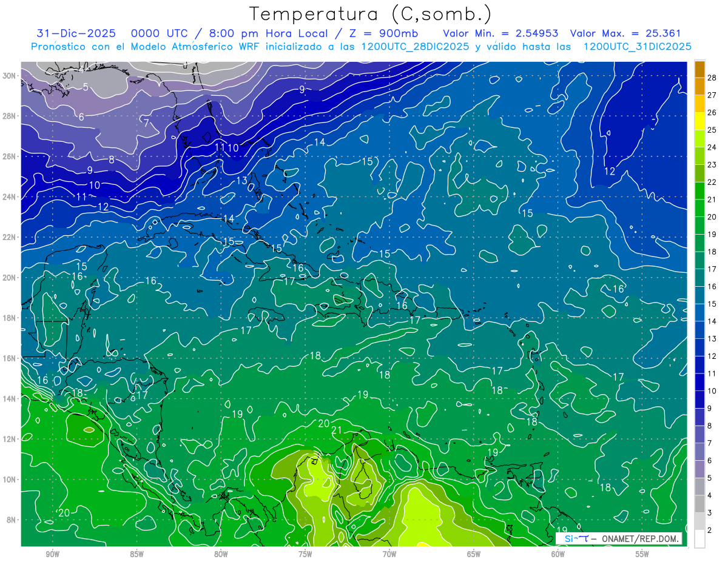Screen dimensions: 728x562
Task: Click the "8" contour label on the map
Action: point(112,160)
